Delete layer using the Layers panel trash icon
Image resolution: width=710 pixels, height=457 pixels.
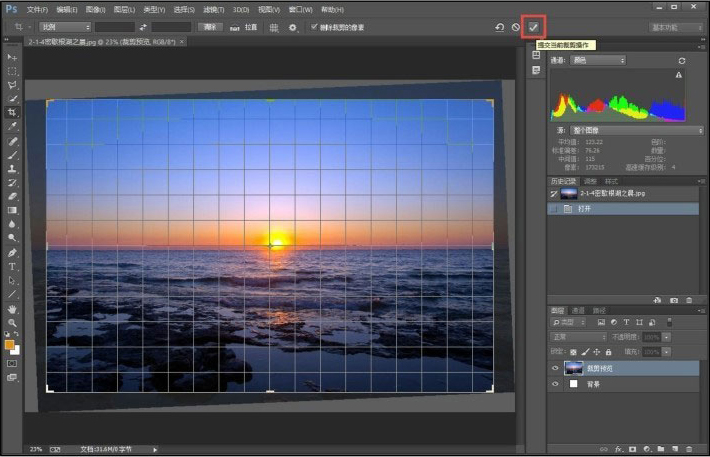coord(690,448)
